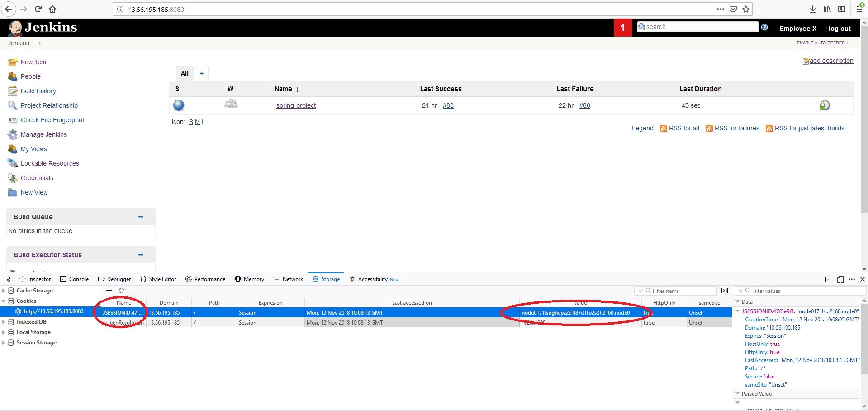Viewport: 868px width, 411px height.
Task: Click the Jenkins search box
Action: pos(697,27)
